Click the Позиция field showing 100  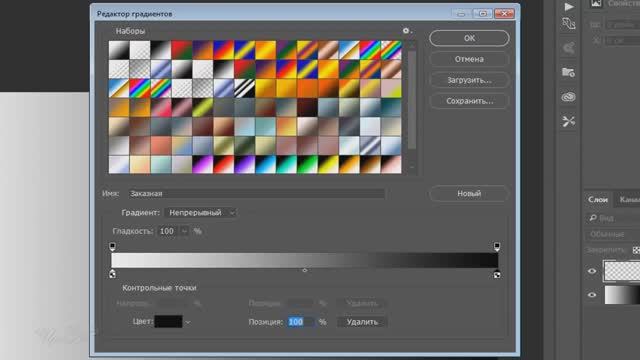[301, 322]
